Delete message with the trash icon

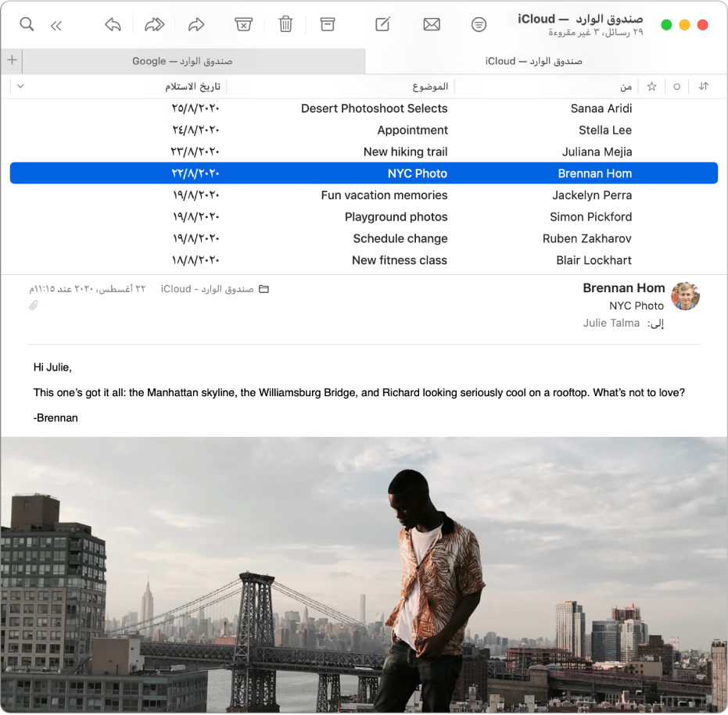[x=285, y=24]
